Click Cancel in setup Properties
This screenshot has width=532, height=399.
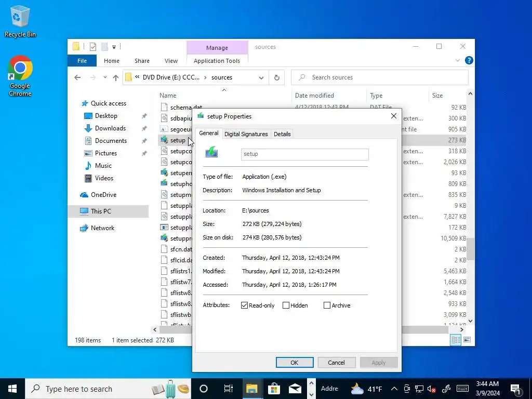coord(336,362)
